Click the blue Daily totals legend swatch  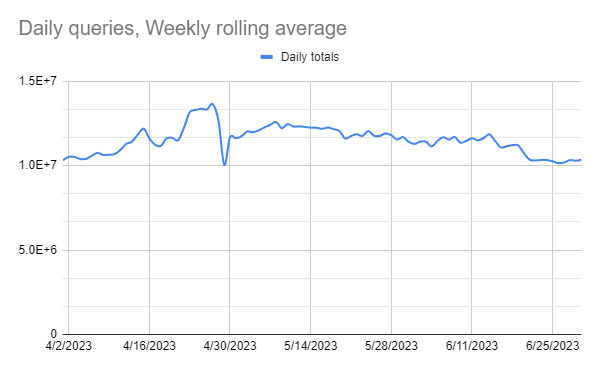[266, 57]
